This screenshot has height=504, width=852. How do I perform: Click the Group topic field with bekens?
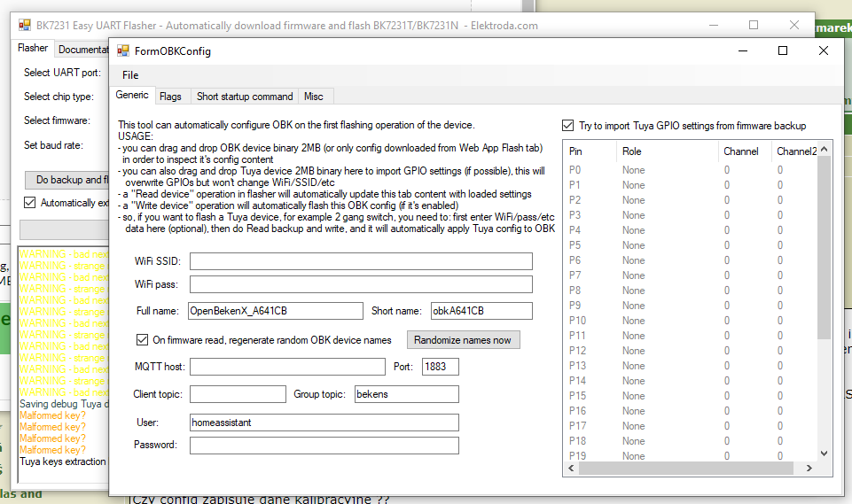pyautogui.click(x=406, y=394)
